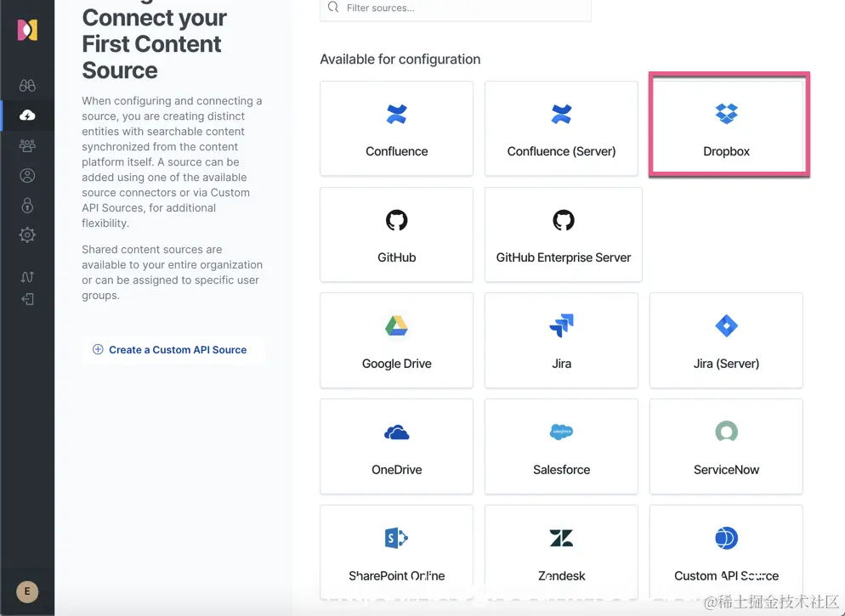The height and width of the screenshot is (616, 845).
Task: Click the Salesforce cloud icon
Action: tap(562, 432)
